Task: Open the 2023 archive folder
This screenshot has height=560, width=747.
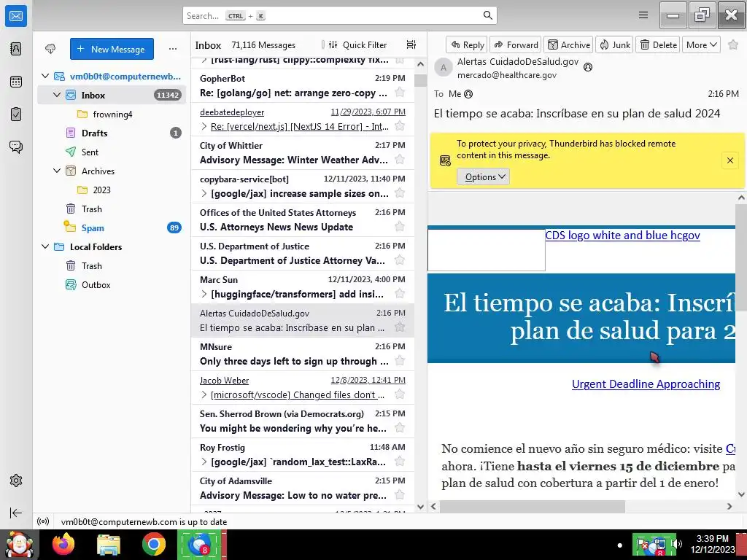Action: pos(112,190)
